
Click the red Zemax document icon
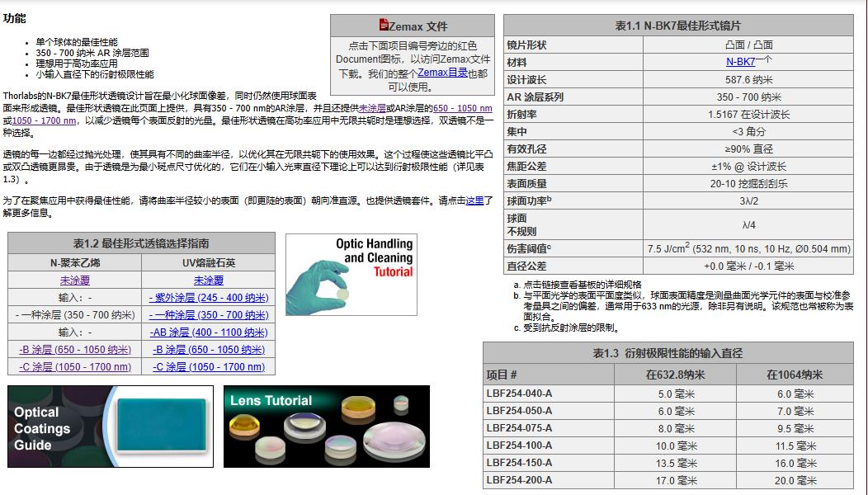coord(384,25)
